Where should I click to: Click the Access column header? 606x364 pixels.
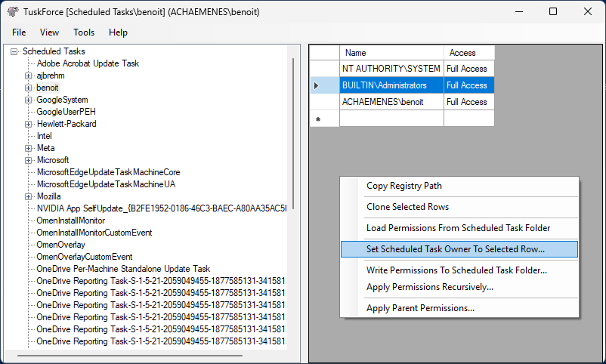(462, 53)
